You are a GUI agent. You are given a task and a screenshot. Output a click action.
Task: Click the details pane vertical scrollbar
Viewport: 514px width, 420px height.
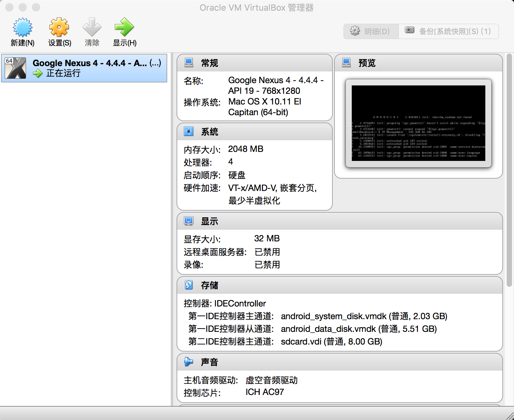tap(509, 170)
